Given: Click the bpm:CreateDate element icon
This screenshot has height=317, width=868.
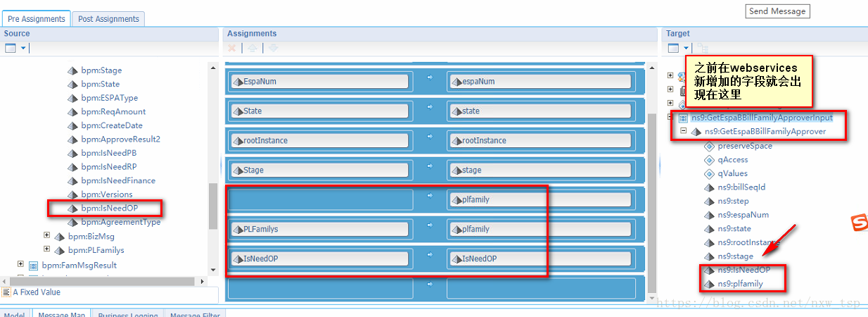Looking at the screenshot, I should (72, 125).
